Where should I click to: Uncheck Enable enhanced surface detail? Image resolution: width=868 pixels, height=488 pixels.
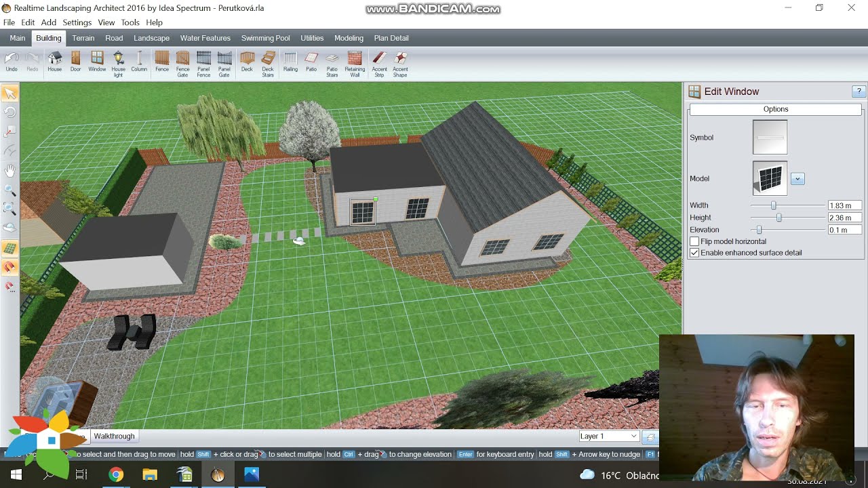(694, 253)
